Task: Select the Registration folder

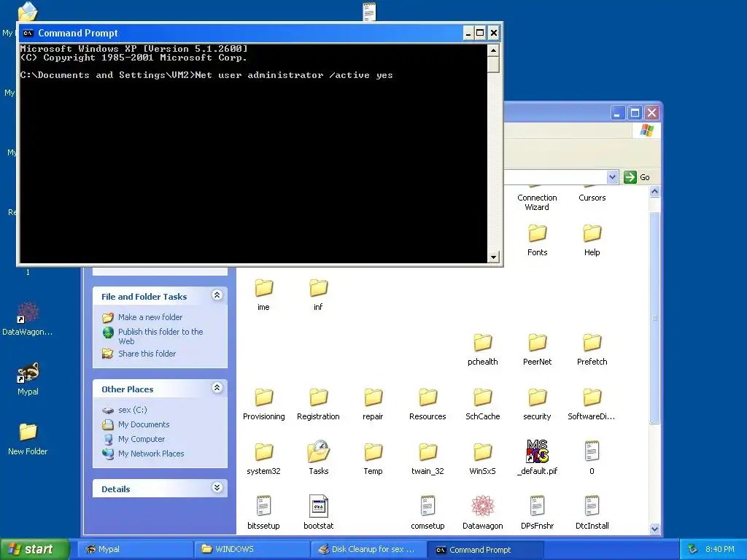Action: click(318, 404)
